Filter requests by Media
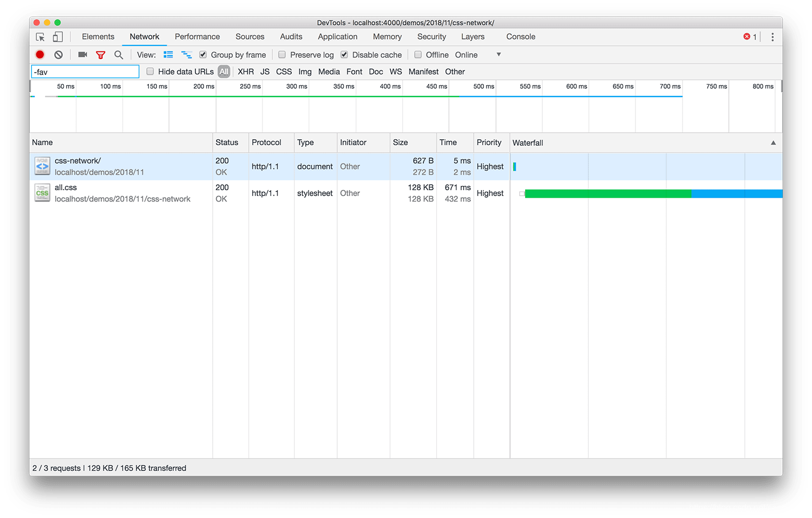This screenshot has width=812, height=518. (x=329, y=72)
